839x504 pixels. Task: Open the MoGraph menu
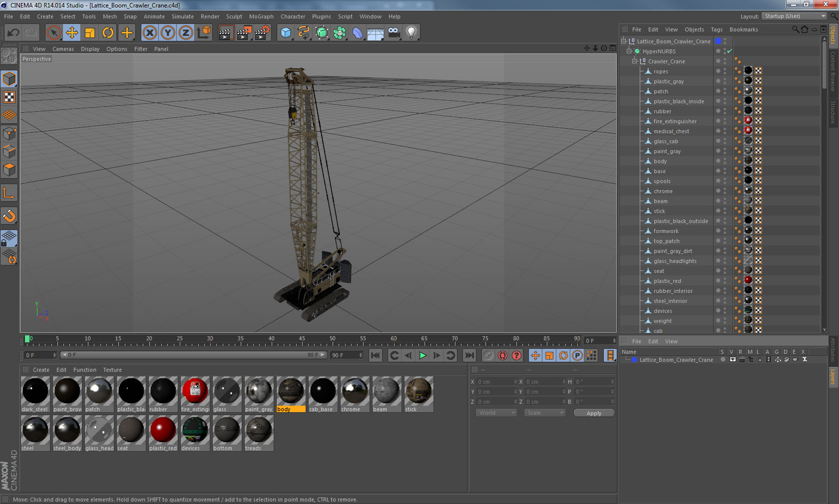click(261, 16)
